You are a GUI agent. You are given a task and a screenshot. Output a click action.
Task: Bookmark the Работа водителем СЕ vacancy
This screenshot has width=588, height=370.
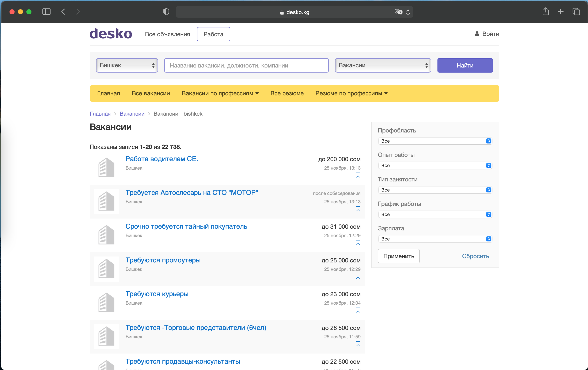[358, 175]
